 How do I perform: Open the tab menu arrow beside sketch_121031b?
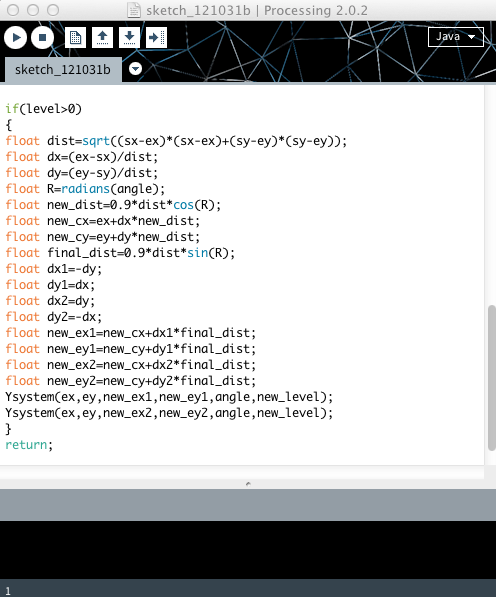(136, 69)
